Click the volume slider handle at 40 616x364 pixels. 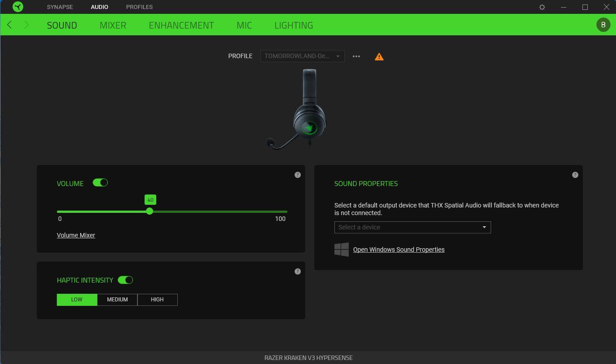[150, 211]
